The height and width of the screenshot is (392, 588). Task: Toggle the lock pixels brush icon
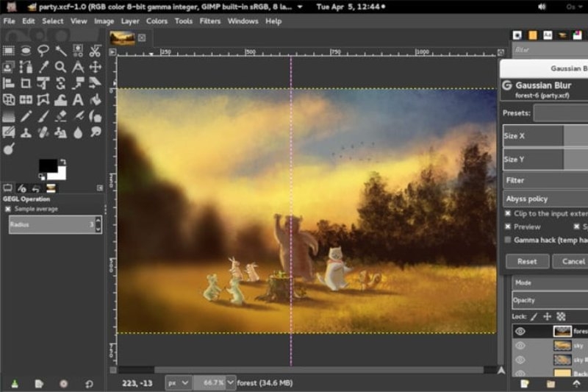pyautogui.click(x=534, y=316)
